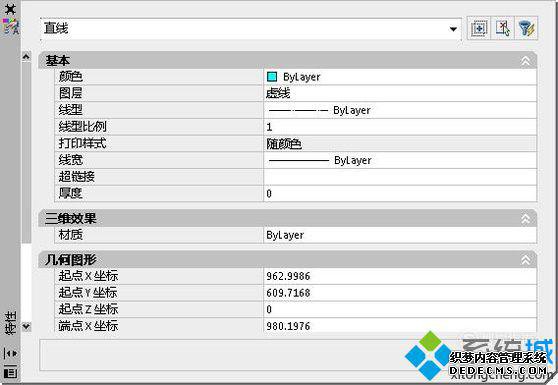
Task: Click the 特性 vertical title label
Action: pos(10,323)
